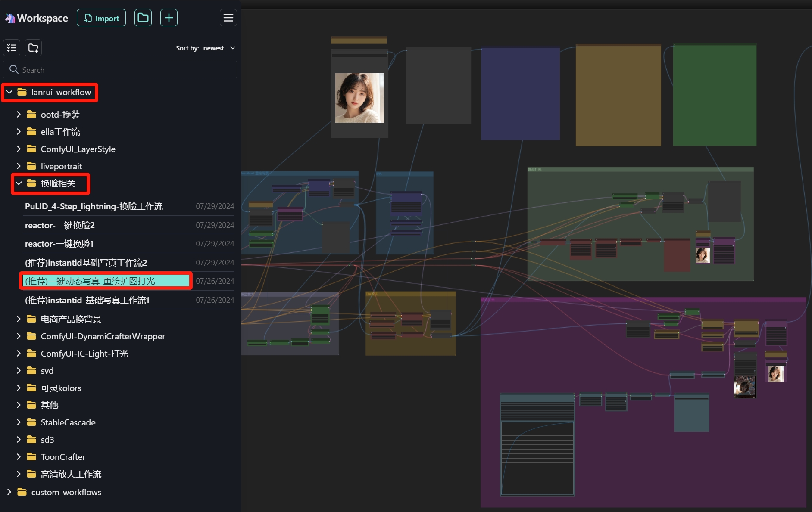Click the solid green node at top right
The image size is (812, 512).
pos(715,95)
